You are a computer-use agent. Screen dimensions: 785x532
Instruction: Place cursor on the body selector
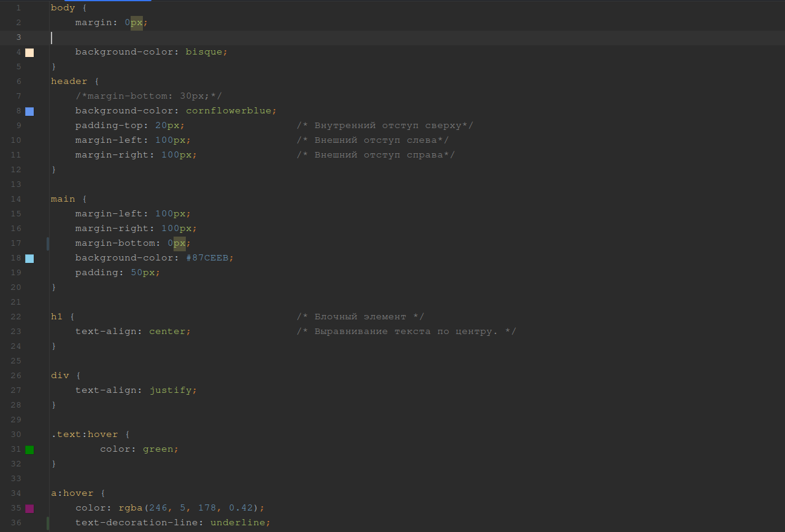pyautogui.click(x=63, y=8)
